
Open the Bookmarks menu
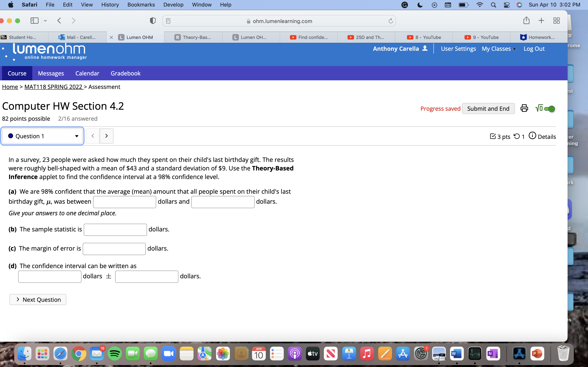point(141,5)
